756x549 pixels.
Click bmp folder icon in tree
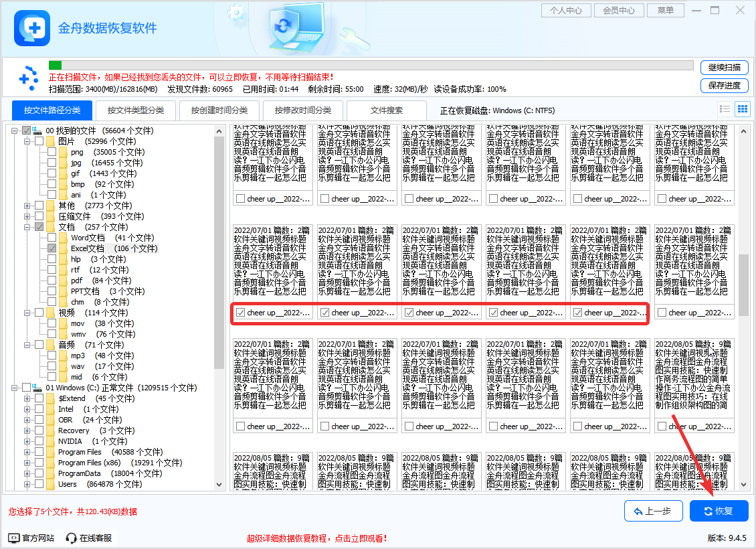coord(63,184)
